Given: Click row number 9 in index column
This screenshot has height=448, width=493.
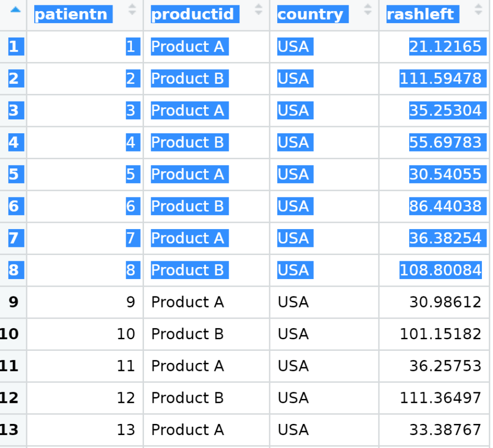Looking at the screenshot, I should [x=13, y=302].
